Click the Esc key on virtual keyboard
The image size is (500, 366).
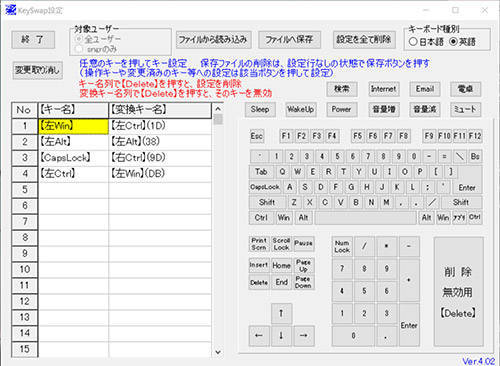(x=257, y=136)
